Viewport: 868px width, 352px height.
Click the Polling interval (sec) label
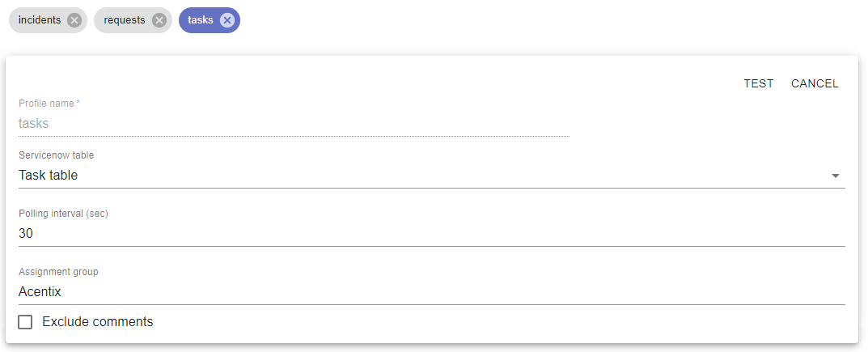click(x=64, y=214)
